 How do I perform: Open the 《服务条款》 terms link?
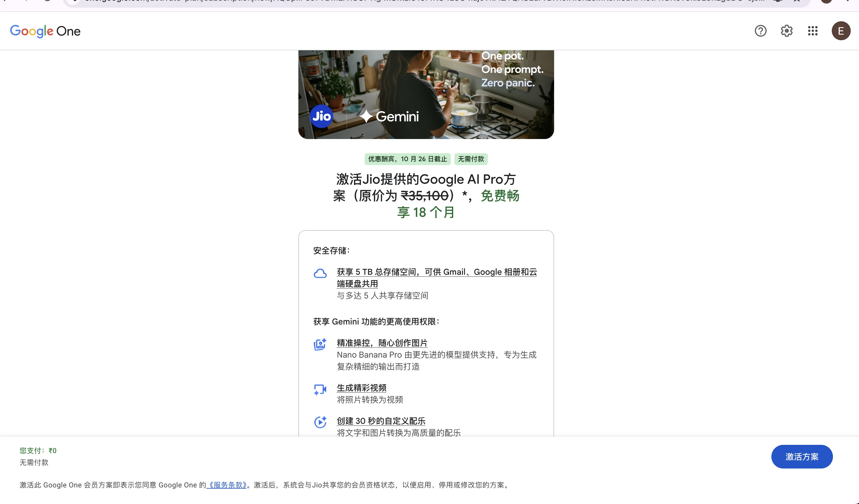[227, 485]
